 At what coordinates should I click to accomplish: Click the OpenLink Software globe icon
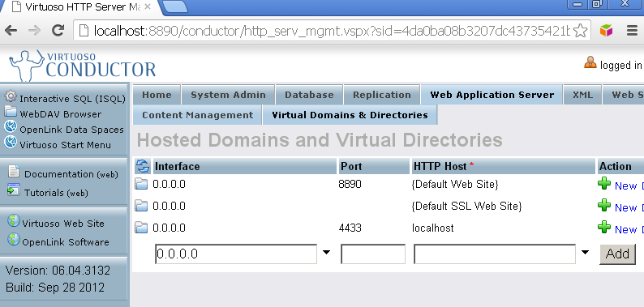click(14, 239)
